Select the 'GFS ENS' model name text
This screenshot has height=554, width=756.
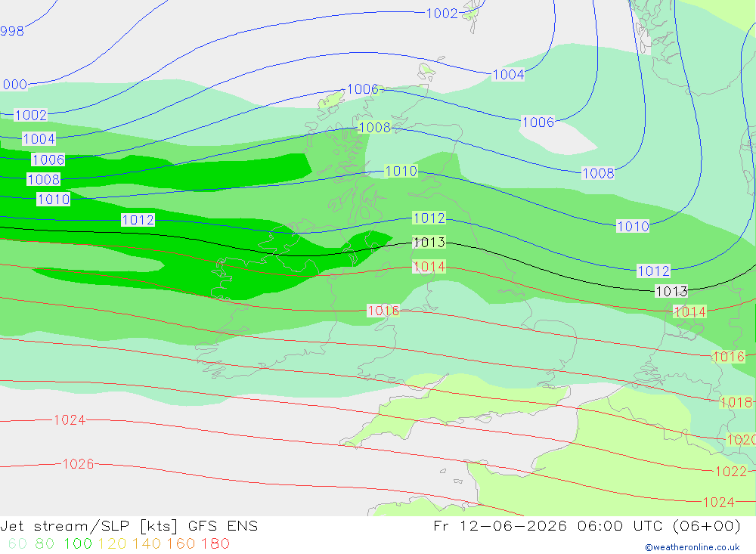223,525
